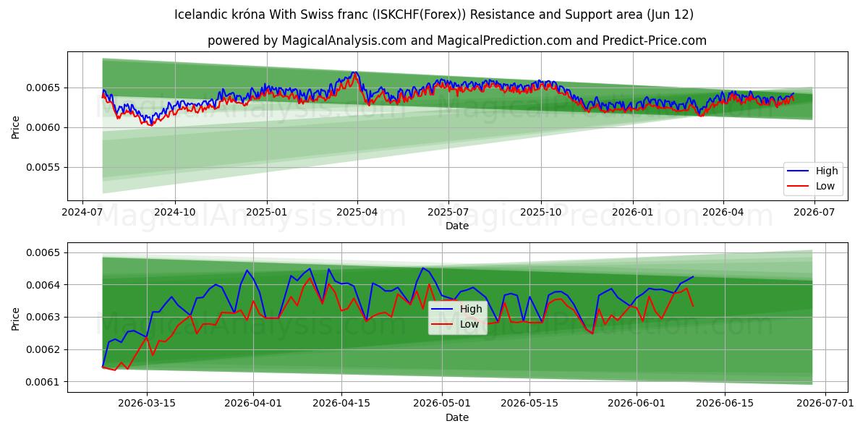Click the '2026-05-01' tick on the bottom chart
The height and width of the screenshot is (434, 868).
click(441, 404)
